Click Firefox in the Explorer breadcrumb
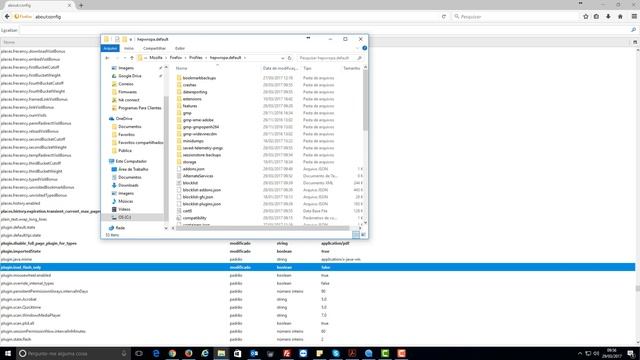The image size is (640, 360). (176, 58)
